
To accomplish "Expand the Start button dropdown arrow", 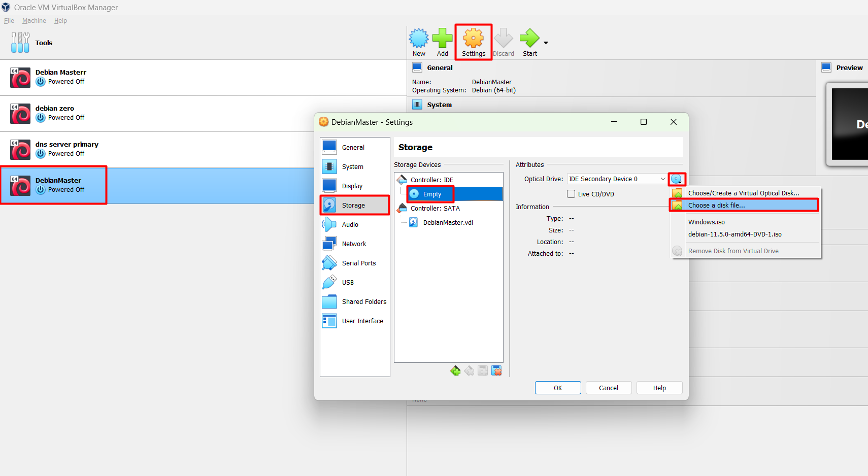I will (x=546, y=43).
